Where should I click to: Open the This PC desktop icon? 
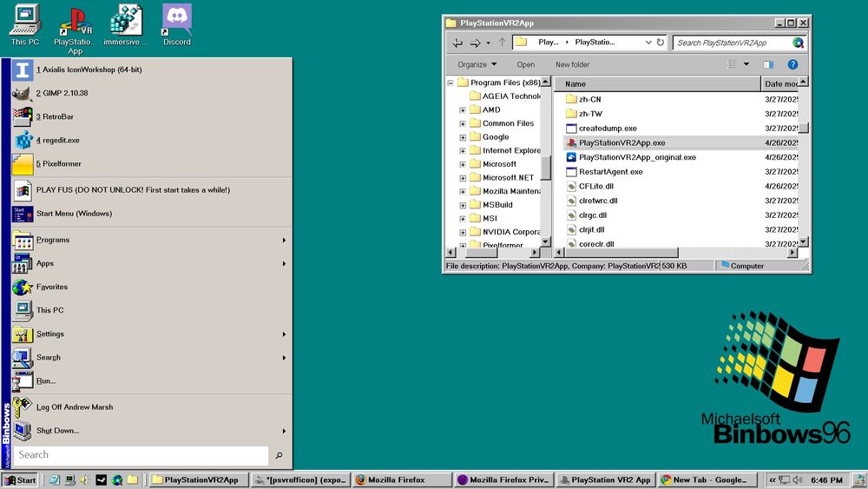[x=25, y=24]
